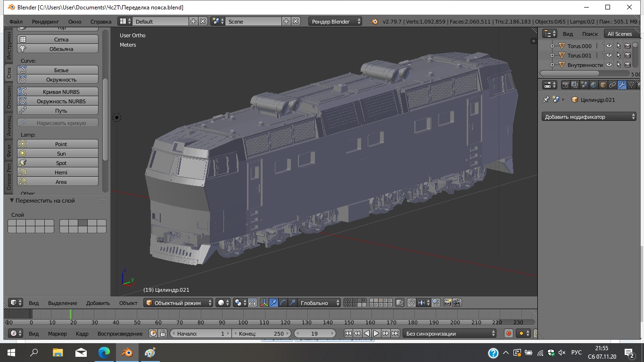Click the Безье curve button
This screenshot has height=362, width=644.
58,70
